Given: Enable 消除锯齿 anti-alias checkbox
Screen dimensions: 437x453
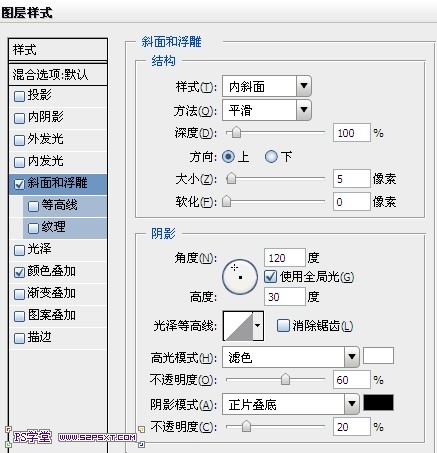Looking at the screenshot, I should tap(283, 325).
